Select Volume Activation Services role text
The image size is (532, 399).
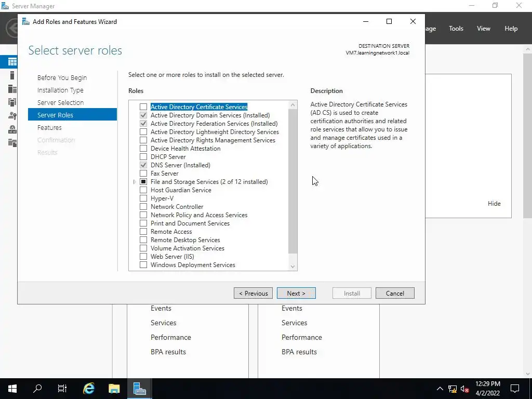point(187,248)
